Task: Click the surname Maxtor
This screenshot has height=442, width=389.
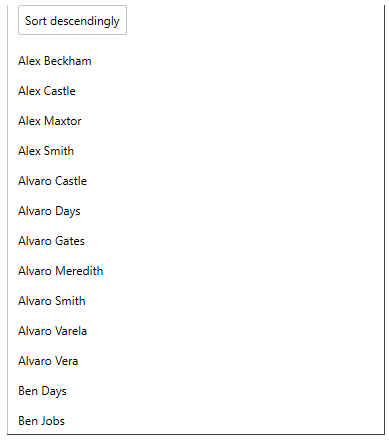Action: pyautogui.click(x=63, y=121)
